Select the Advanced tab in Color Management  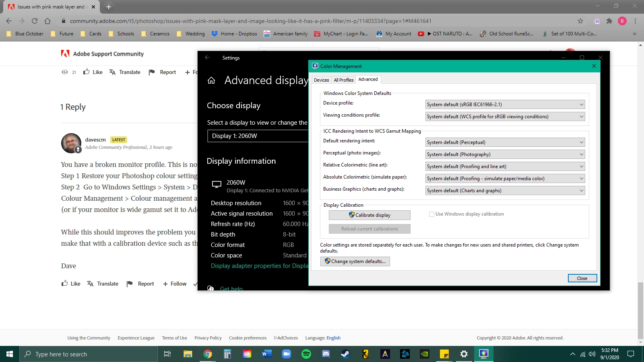pyautogui.click(x=368, y=79)
